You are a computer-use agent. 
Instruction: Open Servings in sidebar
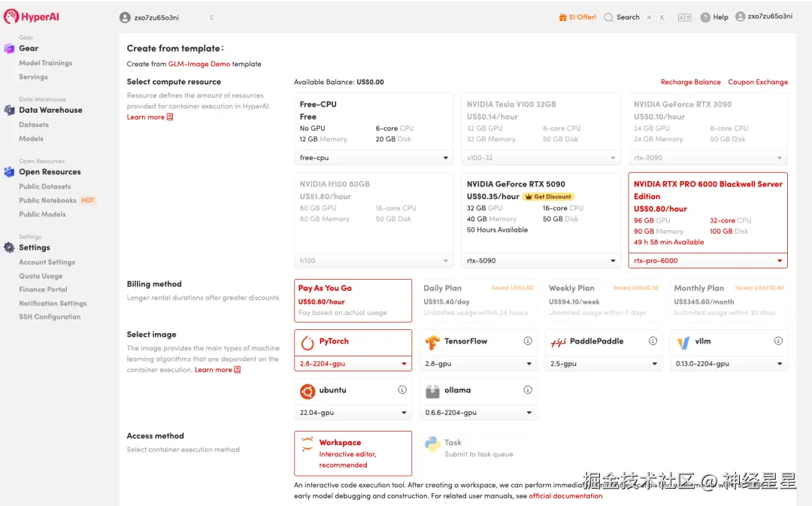(33, 77)
